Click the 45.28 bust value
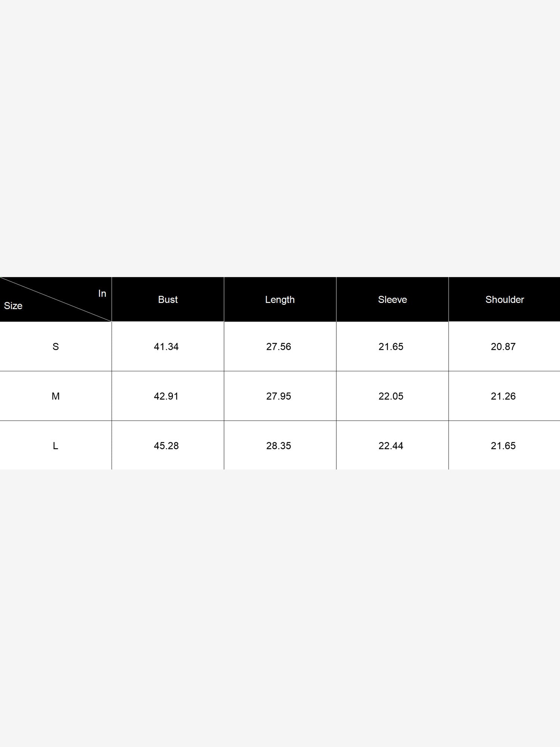Viewport: 560px width, 747px height. tap(166, 446)
